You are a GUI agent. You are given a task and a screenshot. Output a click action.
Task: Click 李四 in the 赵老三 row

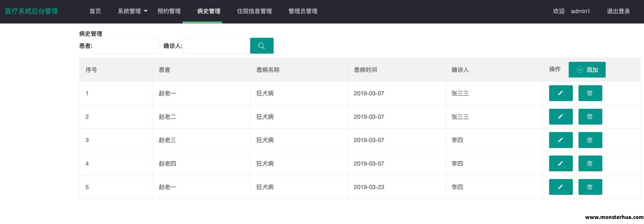tap(457, 140)
